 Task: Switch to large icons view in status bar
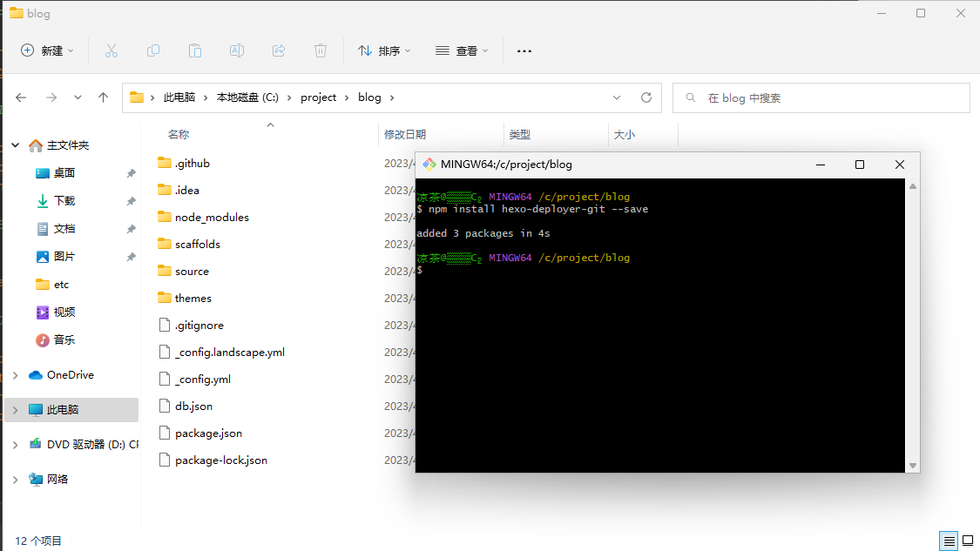tap(968, 541)
